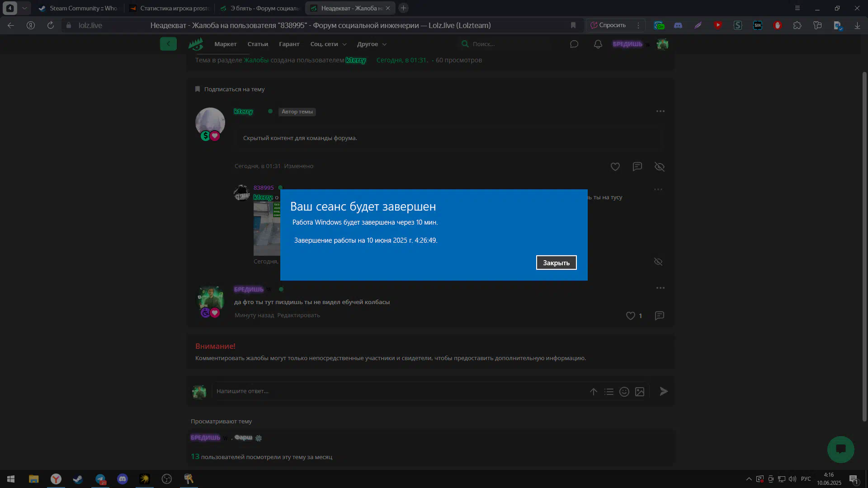Image resolution: width=868 pixels, height=488 pixels.
Task: Open k1erry avatar in first post
Action: pos(210,122)
